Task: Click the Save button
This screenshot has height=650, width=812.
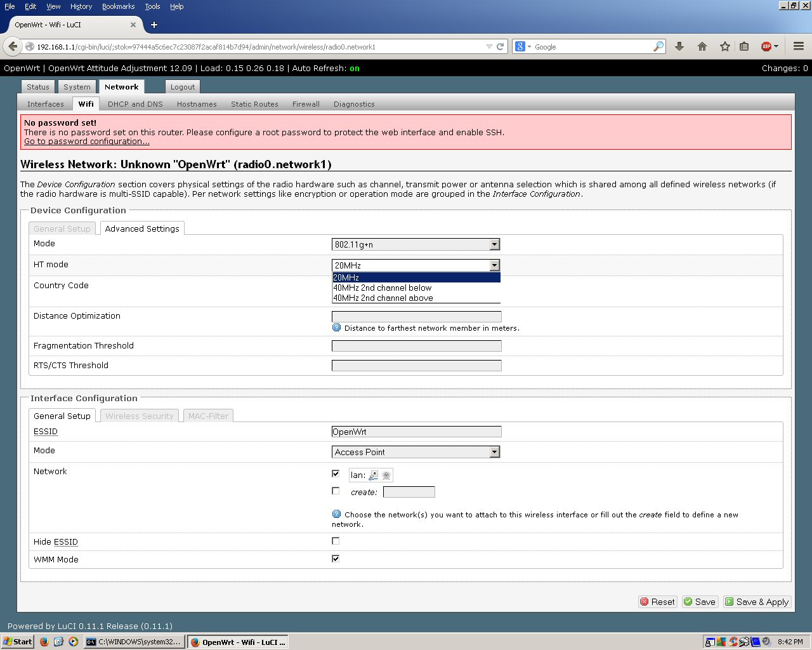Action: coord(700,602)
